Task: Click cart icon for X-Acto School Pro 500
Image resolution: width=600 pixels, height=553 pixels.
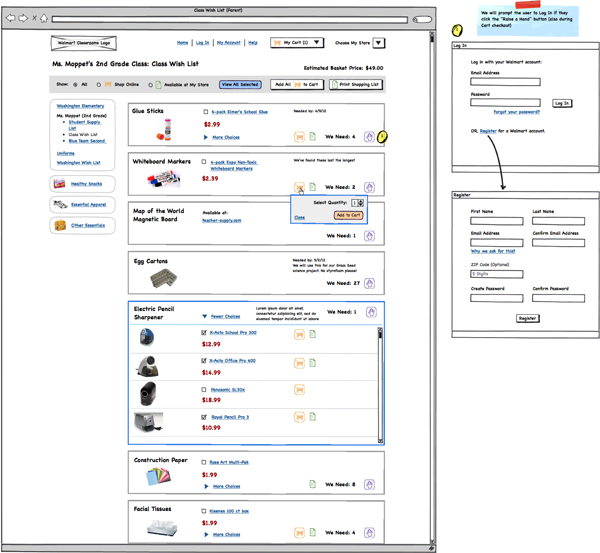Action: pyautogui.click(x=299, y=334)
